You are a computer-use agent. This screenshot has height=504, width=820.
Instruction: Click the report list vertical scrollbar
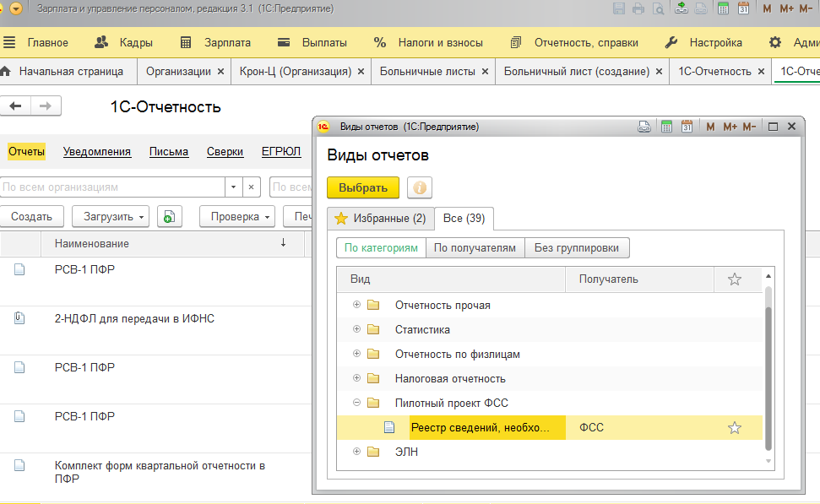pyautogui.click(x=768, y=369)
